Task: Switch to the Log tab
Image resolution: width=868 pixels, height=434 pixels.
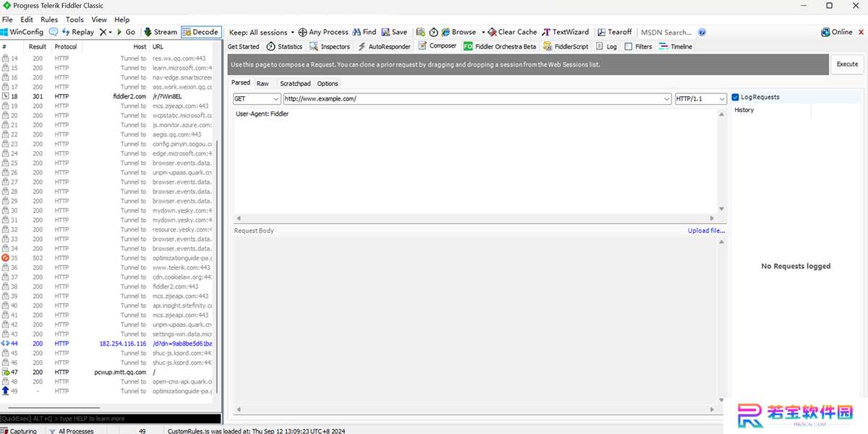Action: click(606, 46)
